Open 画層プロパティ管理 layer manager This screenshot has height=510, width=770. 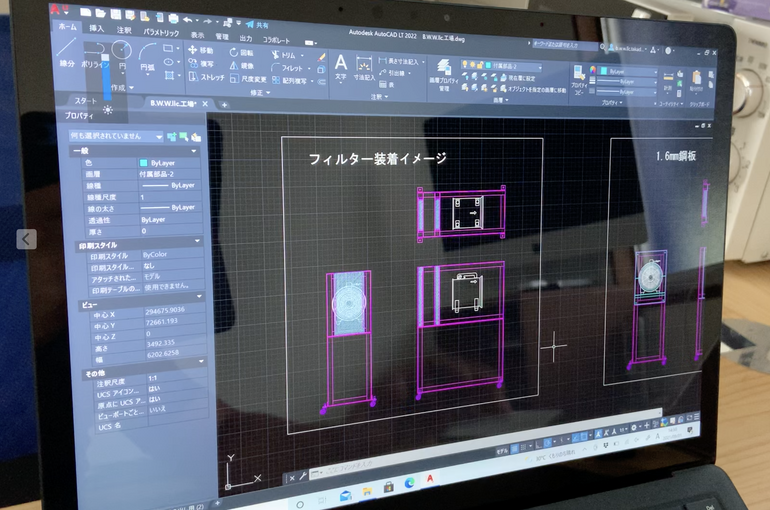pyautogui.click(x=443, y=75)
